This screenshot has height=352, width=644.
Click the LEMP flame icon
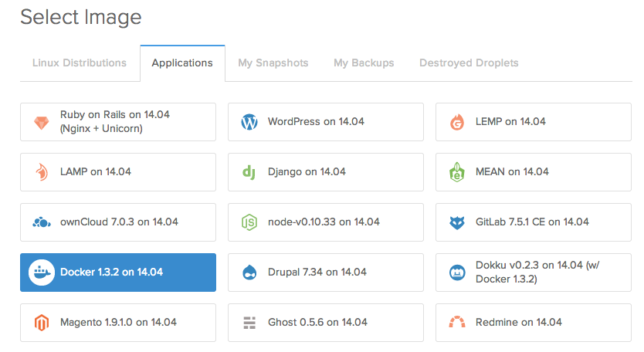coord(457,122)
